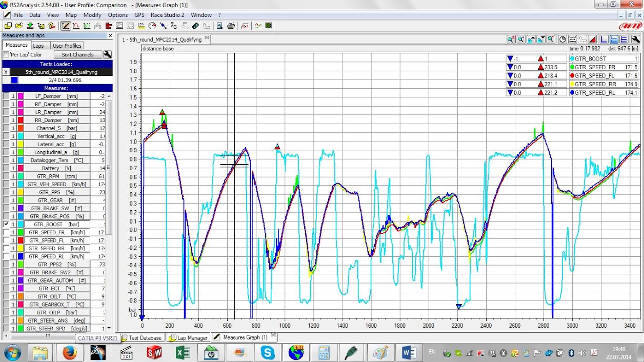The height and width of the screenshot is (362, 644).
Task: Click the measures list horizontal scrollbar
Action: click(x=48, y=335)
